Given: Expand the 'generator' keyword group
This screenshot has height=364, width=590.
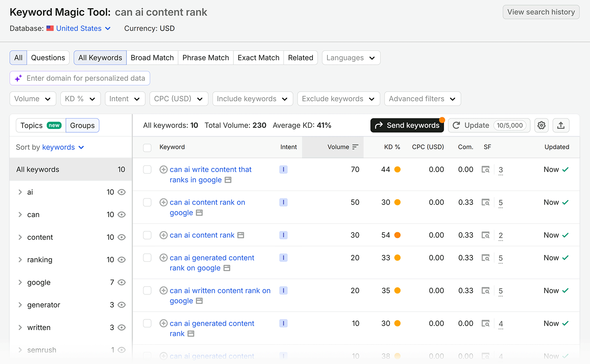Looking at the screenshot, I should point(20,305).
